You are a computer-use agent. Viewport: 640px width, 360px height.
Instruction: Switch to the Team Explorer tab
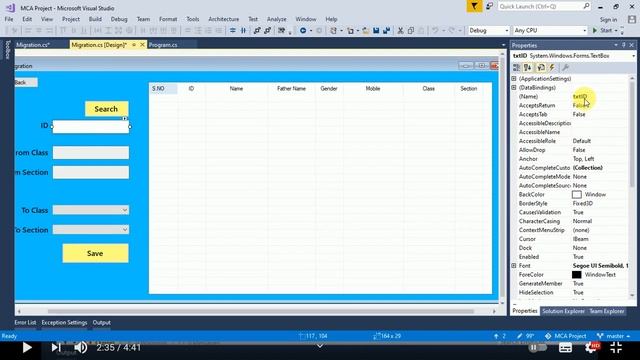607,311
